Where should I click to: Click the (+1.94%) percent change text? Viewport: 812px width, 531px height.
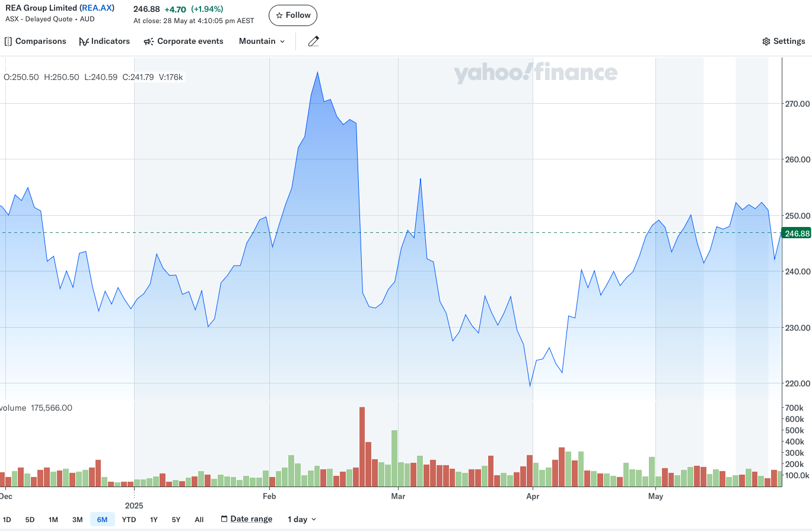(207, 9)
